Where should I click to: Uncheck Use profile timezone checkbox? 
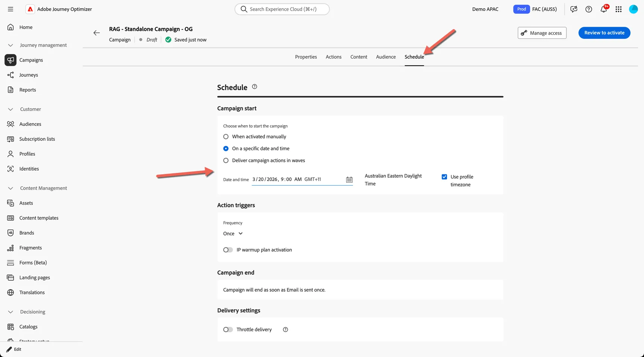[444, 177]
